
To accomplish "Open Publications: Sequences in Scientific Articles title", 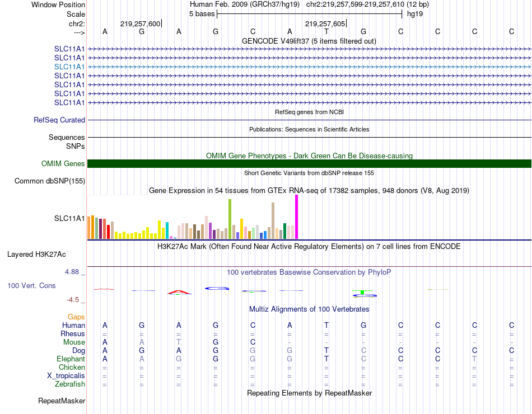I will (309, 129).
